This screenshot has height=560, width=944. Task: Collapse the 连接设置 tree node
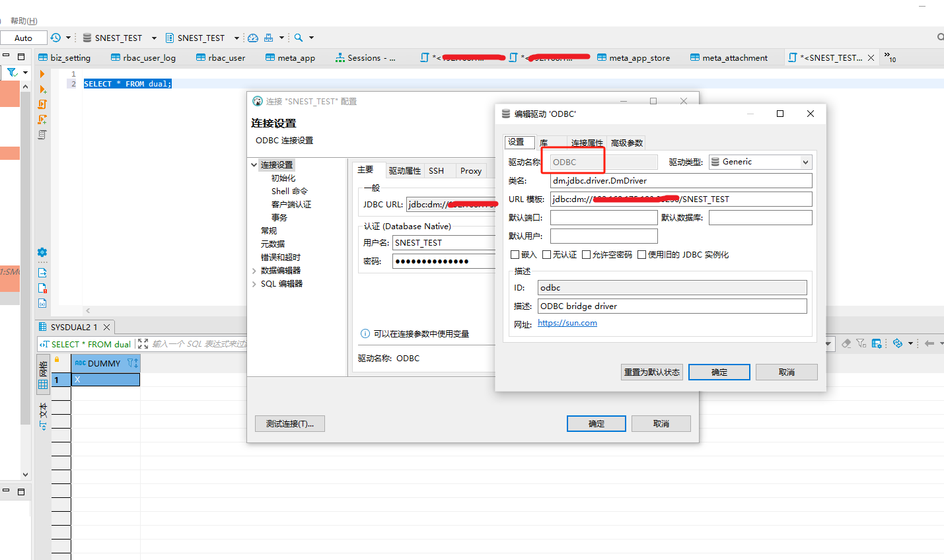point(254,165)
